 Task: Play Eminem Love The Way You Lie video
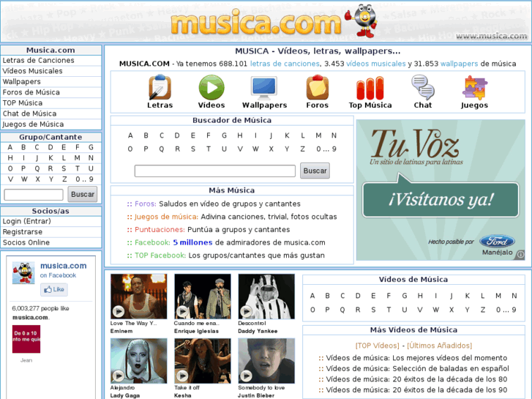click(x=138, y=297)
